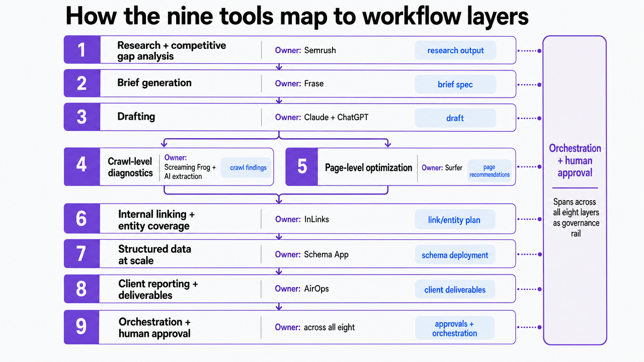The image size is (644, 362).
Task: Click the "approvals + orchestration" output label
Action: (x=455, y=328)
